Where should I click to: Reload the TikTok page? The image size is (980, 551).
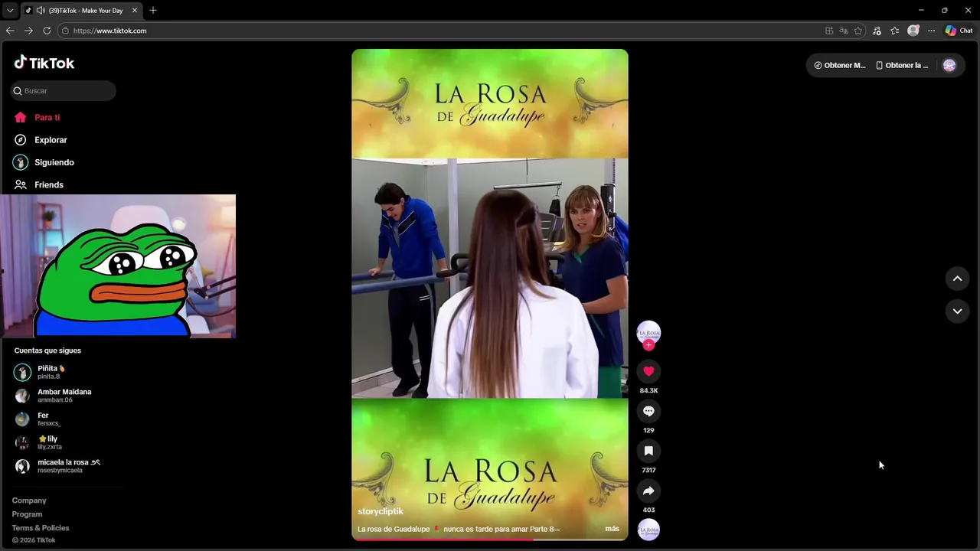47,31
